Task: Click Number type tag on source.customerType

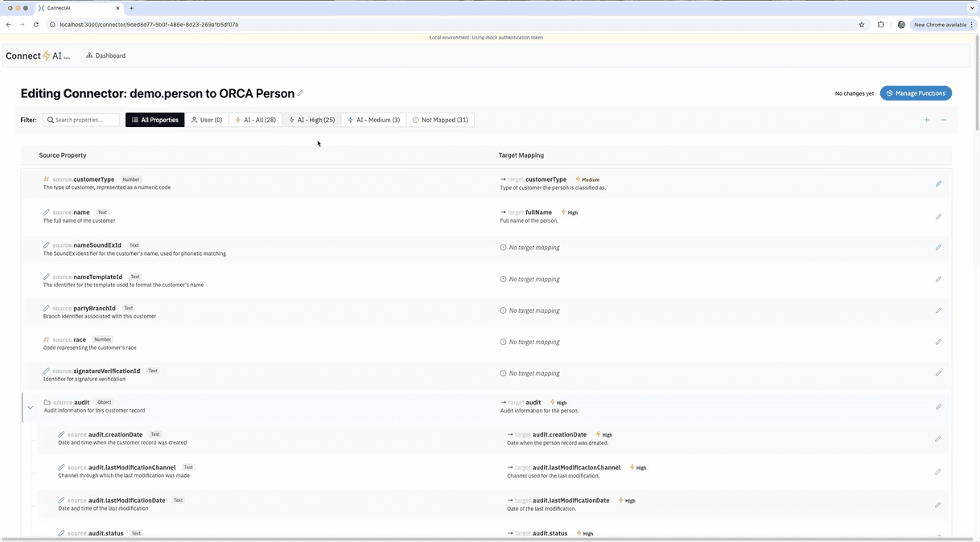Action: (130, 179)
